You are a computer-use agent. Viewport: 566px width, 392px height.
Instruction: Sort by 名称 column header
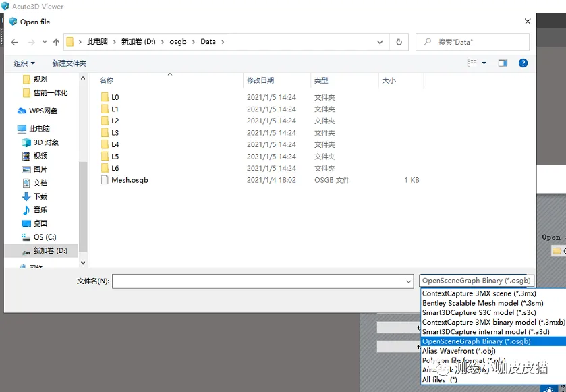[x=107, y=80]
